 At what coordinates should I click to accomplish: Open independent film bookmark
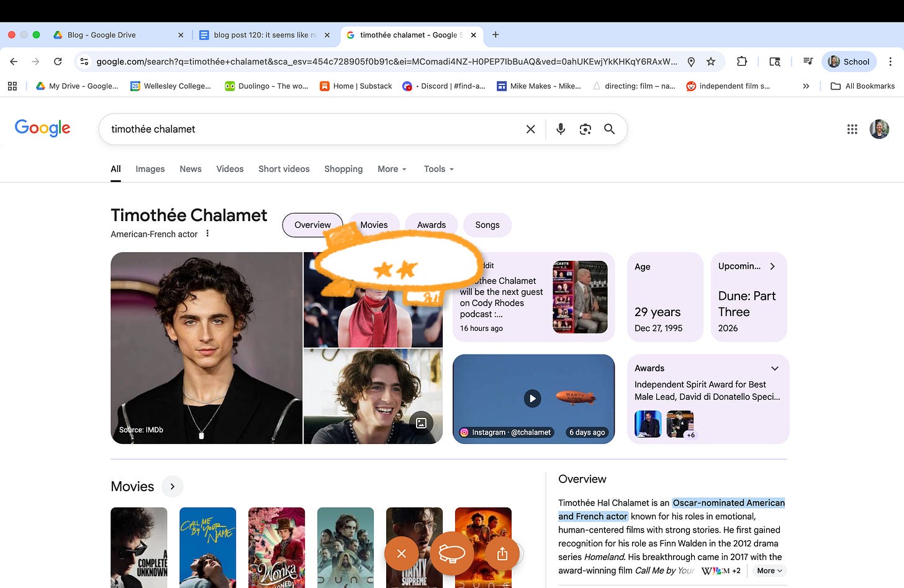728,86
